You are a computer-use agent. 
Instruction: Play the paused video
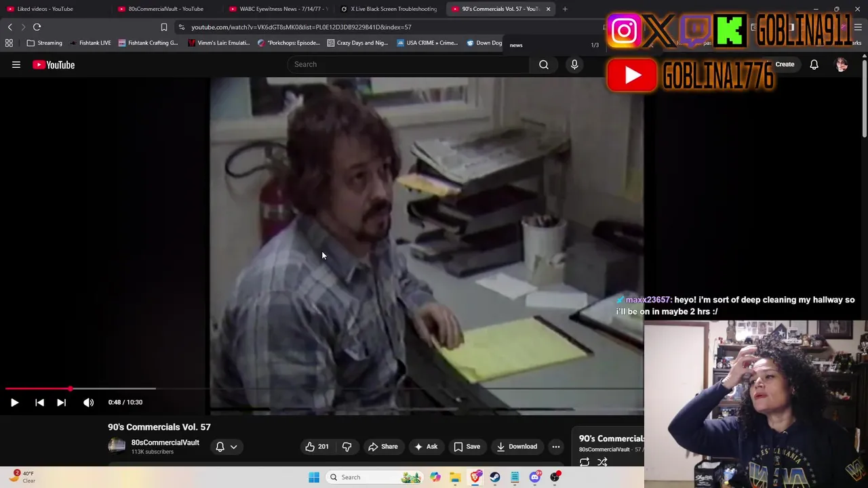coord(14,402)
